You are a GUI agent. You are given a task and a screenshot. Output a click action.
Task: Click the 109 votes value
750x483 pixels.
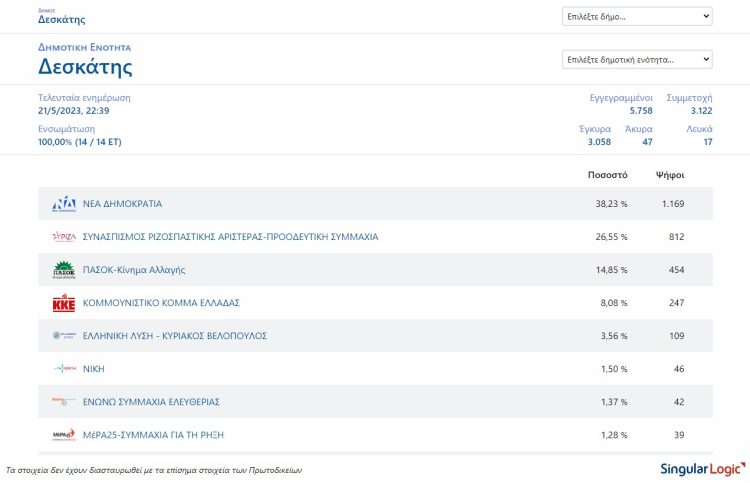676,336
